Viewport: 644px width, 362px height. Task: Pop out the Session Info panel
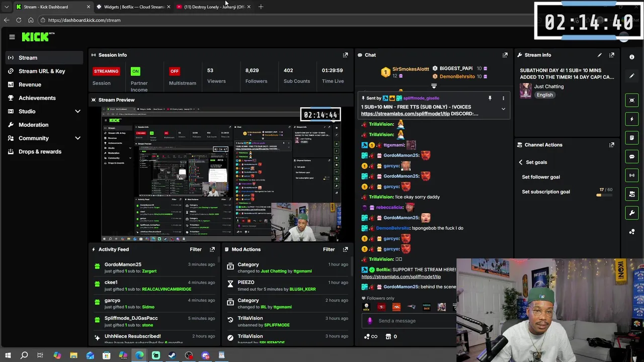click(345, 55)
